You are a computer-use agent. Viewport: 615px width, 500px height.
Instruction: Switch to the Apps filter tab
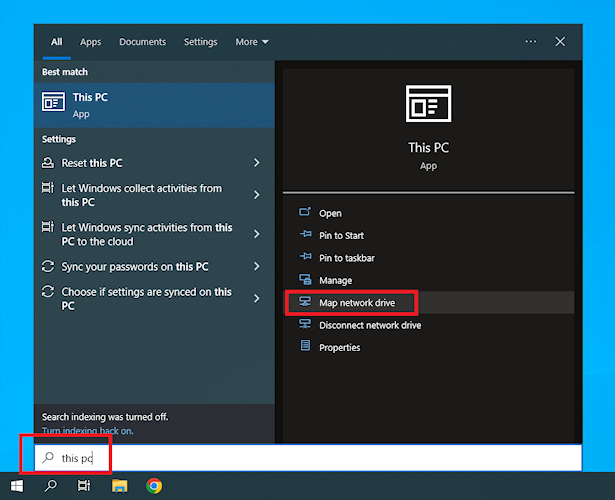point(91,42)
